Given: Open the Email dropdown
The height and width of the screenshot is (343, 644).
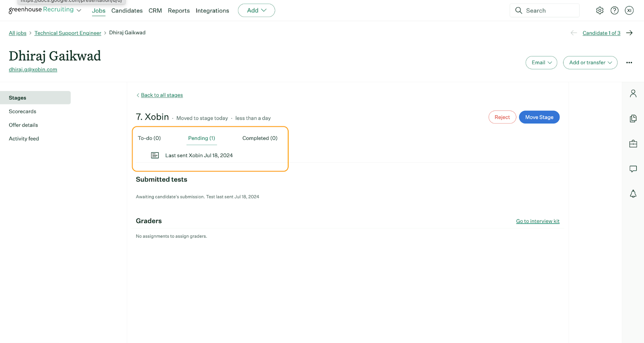Looking at the screenshot, I should 541,62.
